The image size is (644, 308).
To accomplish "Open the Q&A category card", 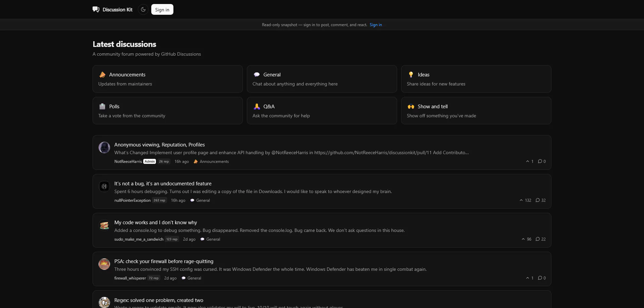I will [x=322, y=111].
